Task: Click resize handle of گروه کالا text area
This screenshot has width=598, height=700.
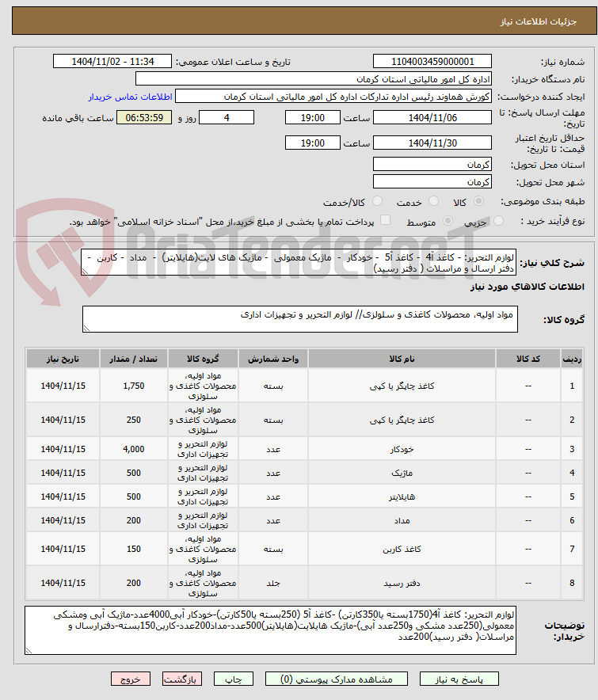Action: (x=86, y=329)
